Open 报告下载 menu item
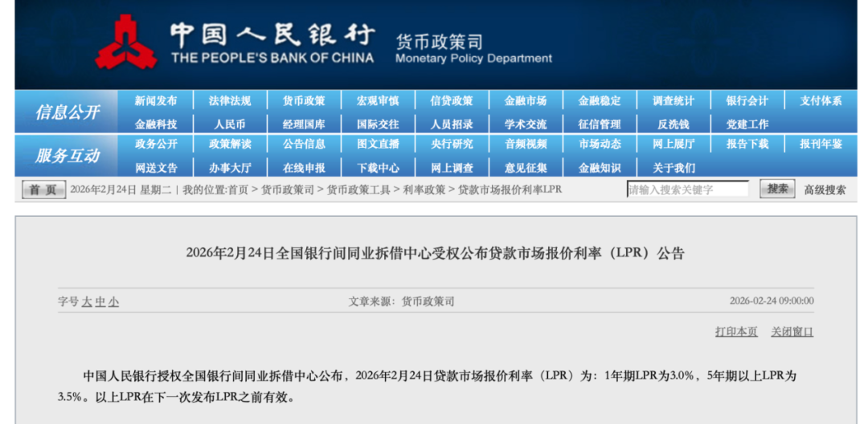The image size is (868, 424). (747, 145)
